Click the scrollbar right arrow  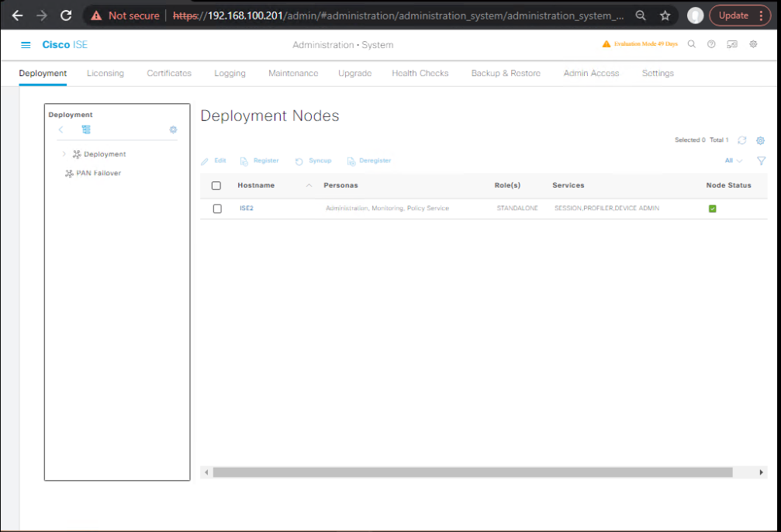point(761,472)
